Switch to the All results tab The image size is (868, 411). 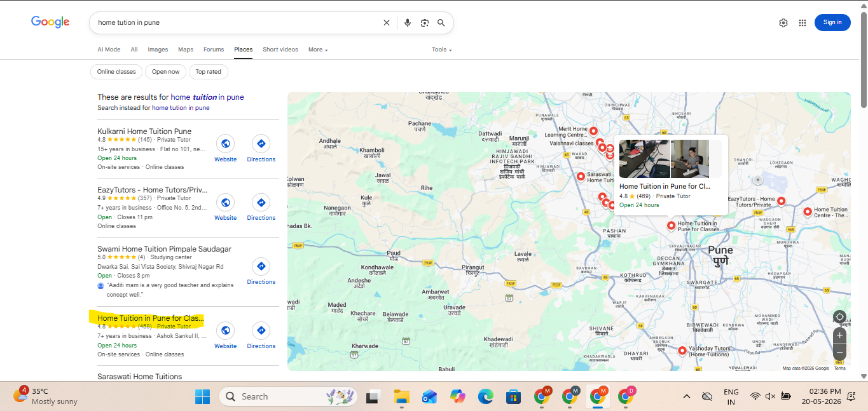[134, 50]
